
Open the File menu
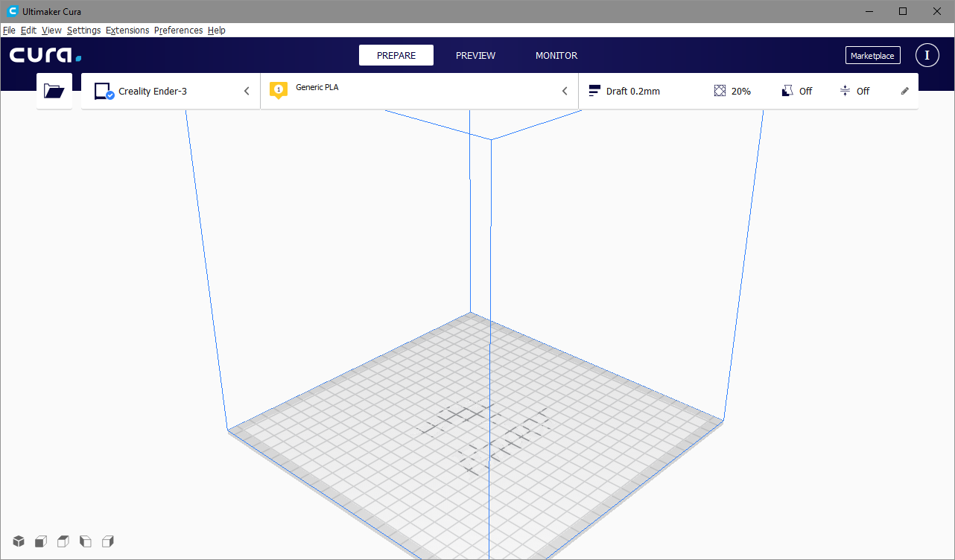pos(9,31)
